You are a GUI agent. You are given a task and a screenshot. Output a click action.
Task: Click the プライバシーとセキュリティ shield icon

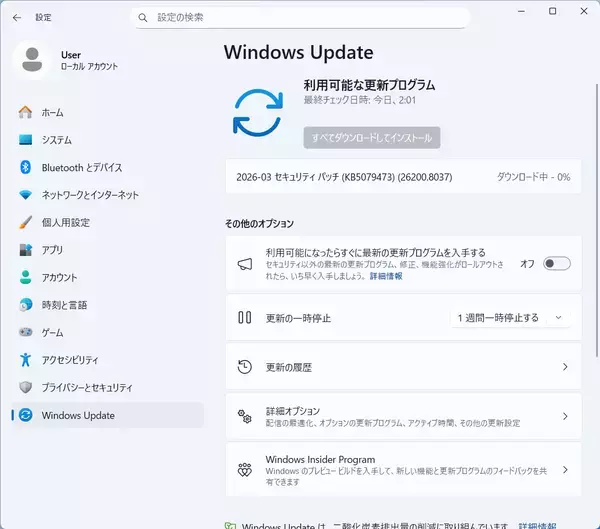pos(25,387)
